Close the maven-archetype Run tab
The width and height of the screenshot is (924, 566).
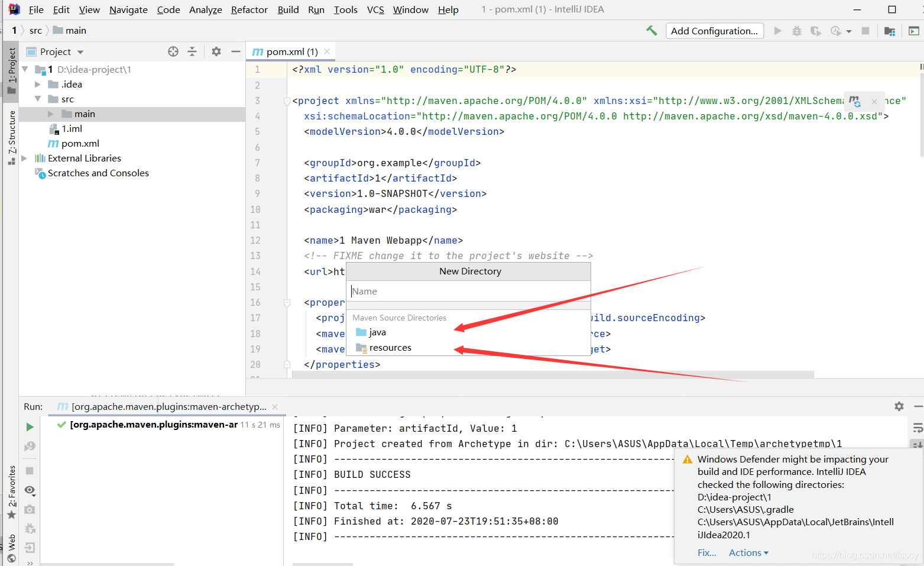click(275, 406)
